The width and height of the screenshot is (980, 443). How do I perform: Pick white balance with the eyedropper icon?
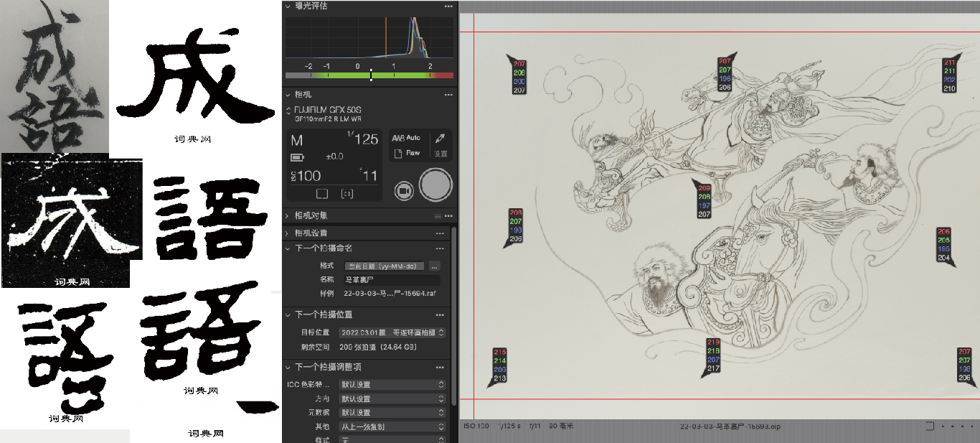pyautogui.click(x=440, y=138)
